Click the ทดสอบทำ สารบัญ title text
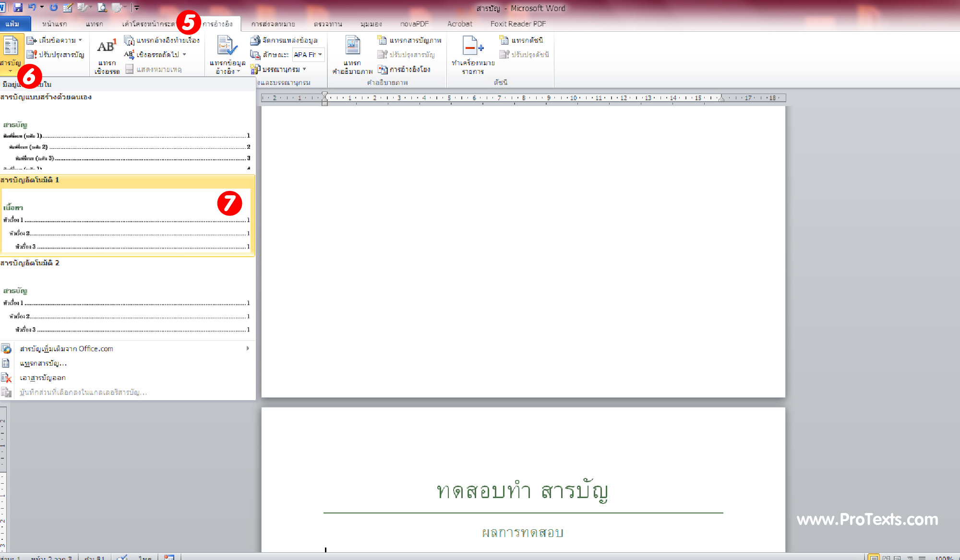The width and height of the screenshot is (960, 560). tap(522, 491)
